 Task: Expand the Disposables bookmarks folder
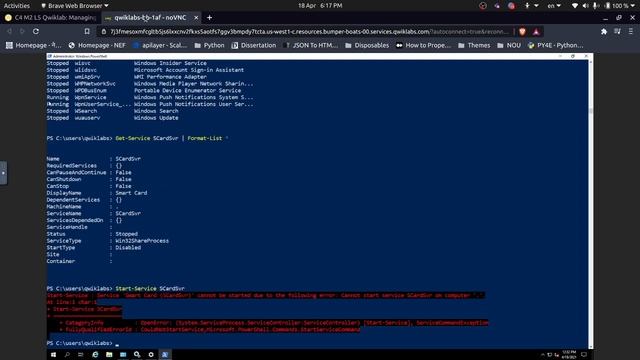click(x=367, y=45)
